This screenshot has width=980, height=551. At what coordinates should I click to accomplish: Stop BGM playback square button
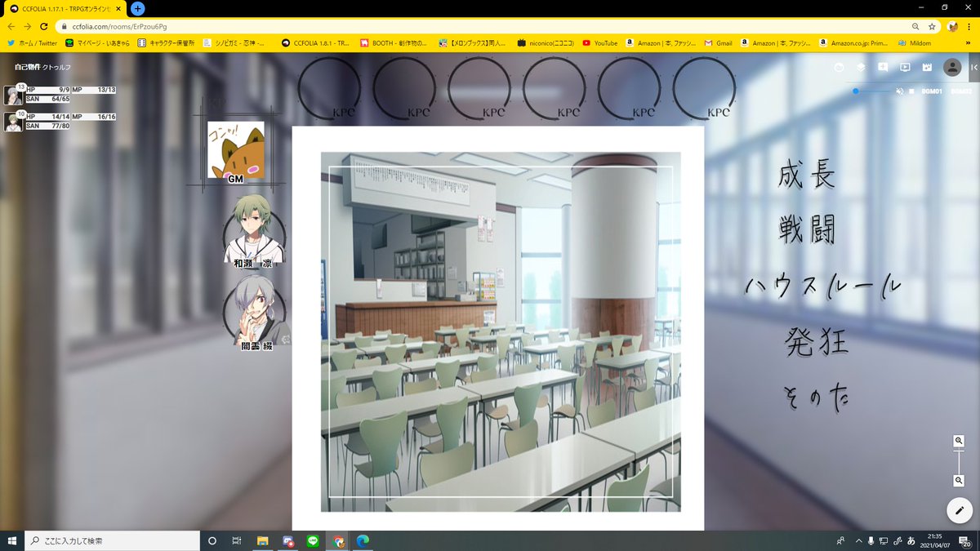click(911, 91)
